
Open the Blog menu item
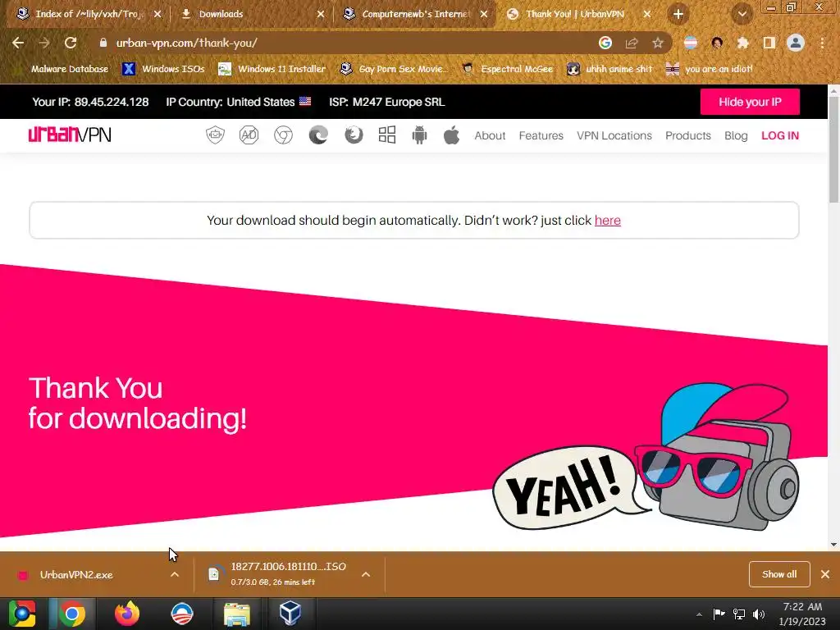pyautogui.click(x=736, y=135)
